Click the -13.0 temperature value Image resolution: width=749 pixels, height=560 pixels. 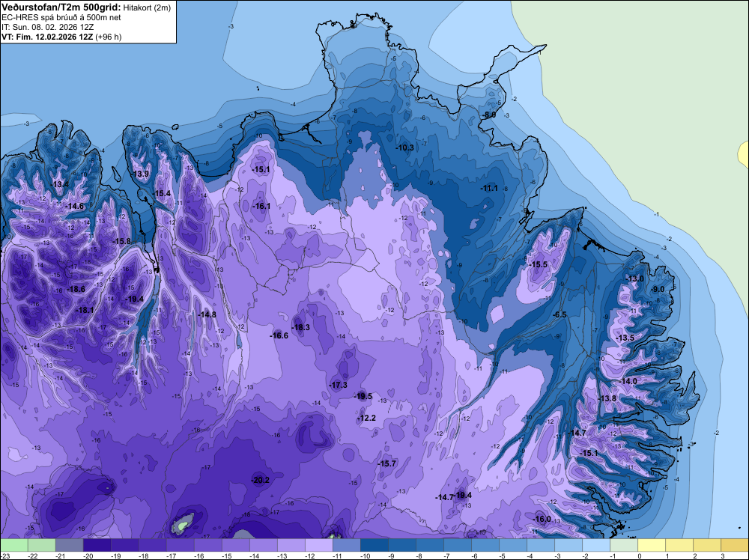635,279
